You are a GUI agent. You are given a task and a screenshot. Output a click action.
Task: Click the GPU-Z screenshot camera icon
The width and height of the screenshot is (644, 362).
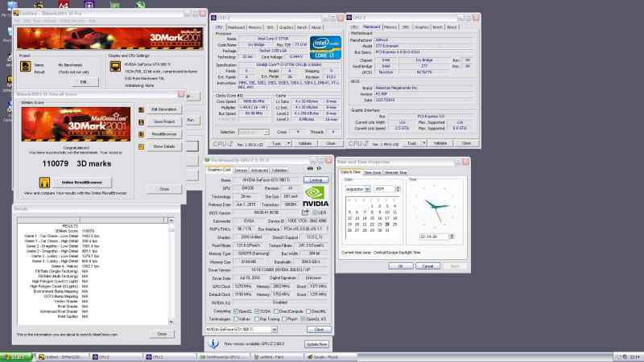click(310, 168)
